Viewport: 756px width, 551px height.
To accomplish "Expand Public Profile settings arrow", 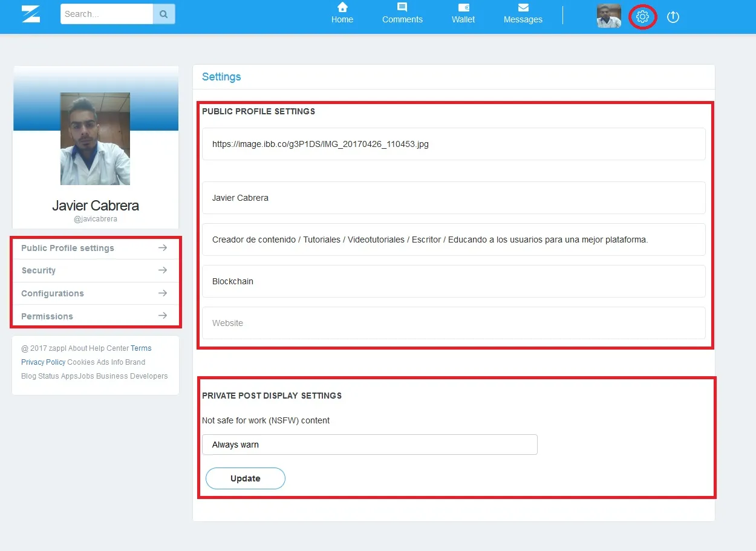I will [162, 248].
